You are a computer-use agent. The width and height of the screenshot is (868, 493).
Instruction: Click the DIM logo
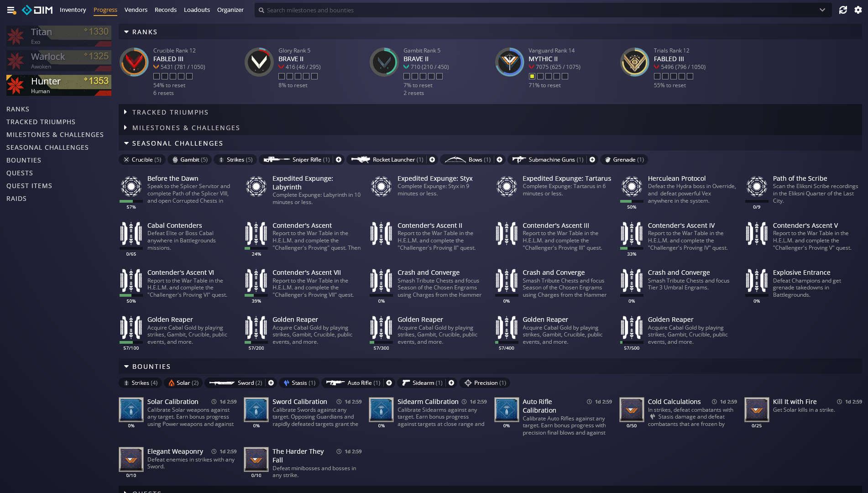tap(37, 10)
